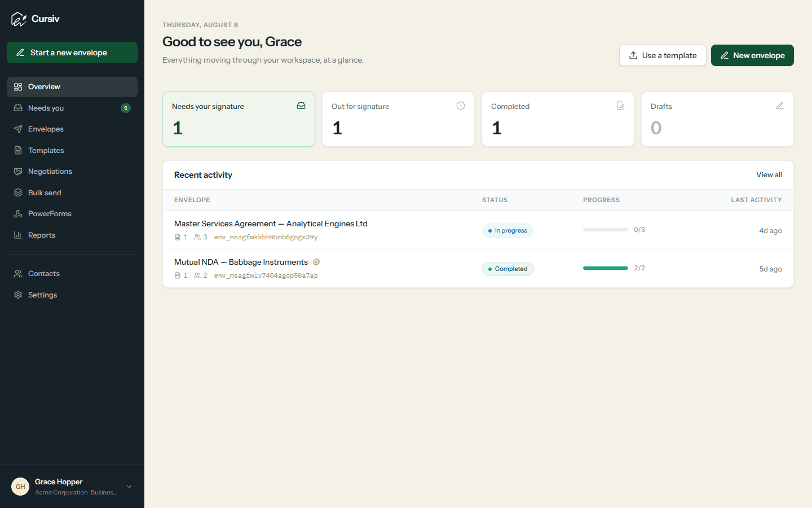The width and height of the screenshot is (812, 508).
Task: Click the Bulk send layers icon
Action: [x=18, y=192]
